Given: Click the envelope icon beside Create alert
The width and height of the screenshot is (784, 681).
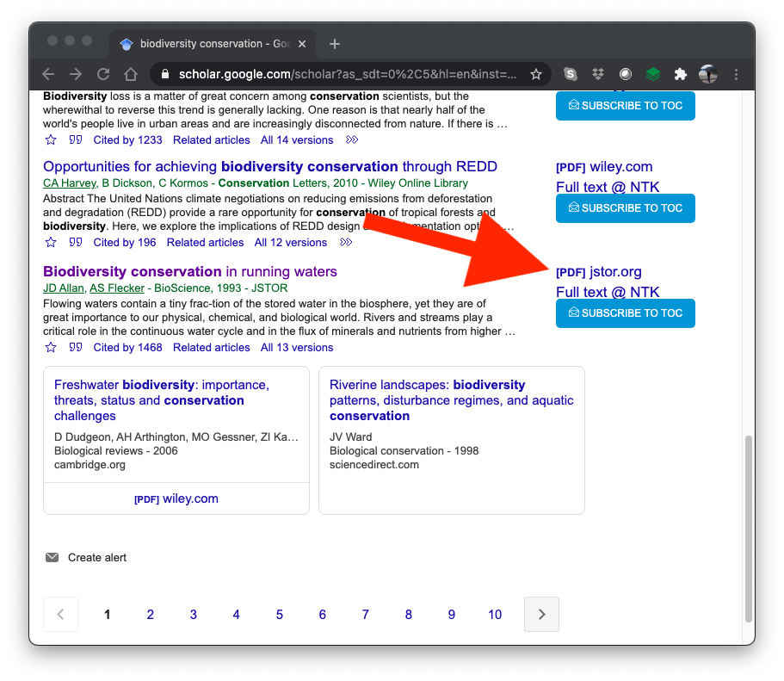Looking at the screenshot, I should click(52, 557).
